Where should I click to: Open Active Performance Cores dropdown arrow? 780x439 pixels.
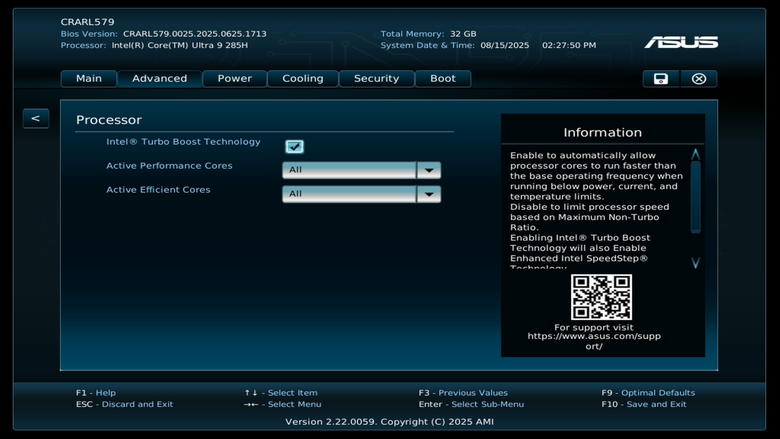coord(429,170)
